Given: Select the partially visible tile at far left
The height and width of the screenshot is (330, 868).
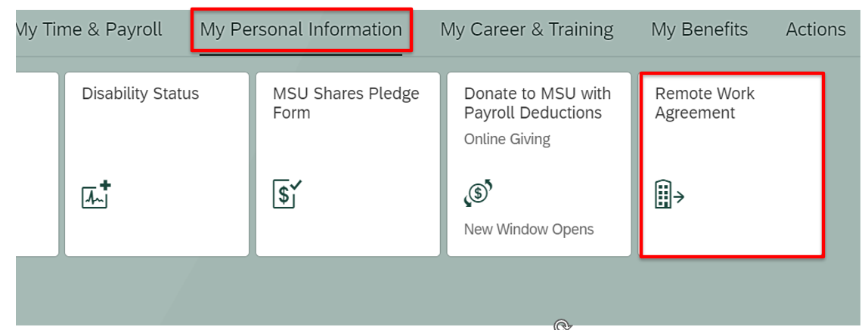Looking at the screenshot, I should click(x=36, y=165).
